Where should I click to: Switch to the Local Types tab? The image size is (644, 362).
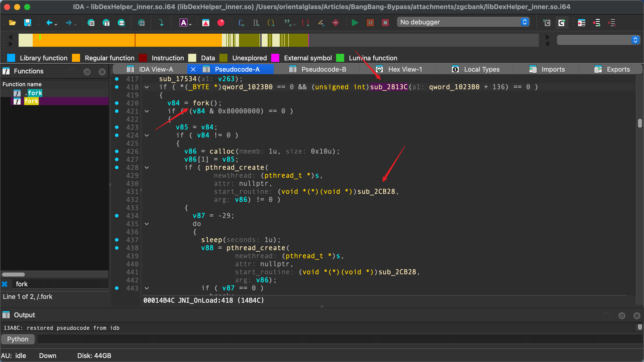pyautogui.click(x=475, y=69)
